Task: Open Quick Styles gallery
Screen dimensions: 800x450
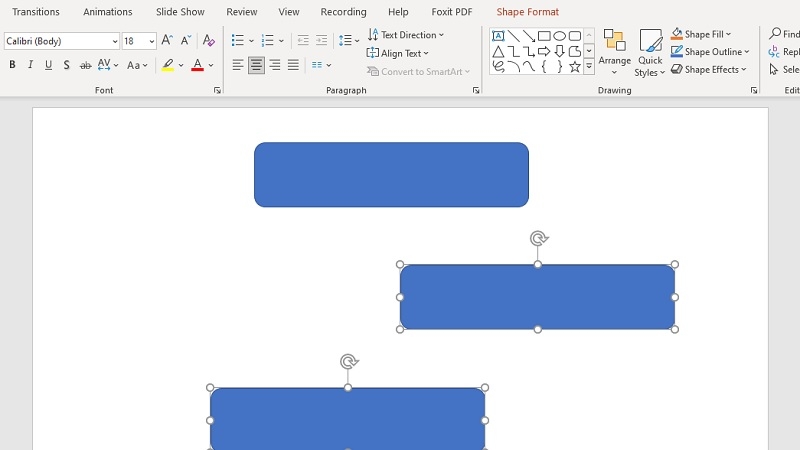Action: coord(650,53)
